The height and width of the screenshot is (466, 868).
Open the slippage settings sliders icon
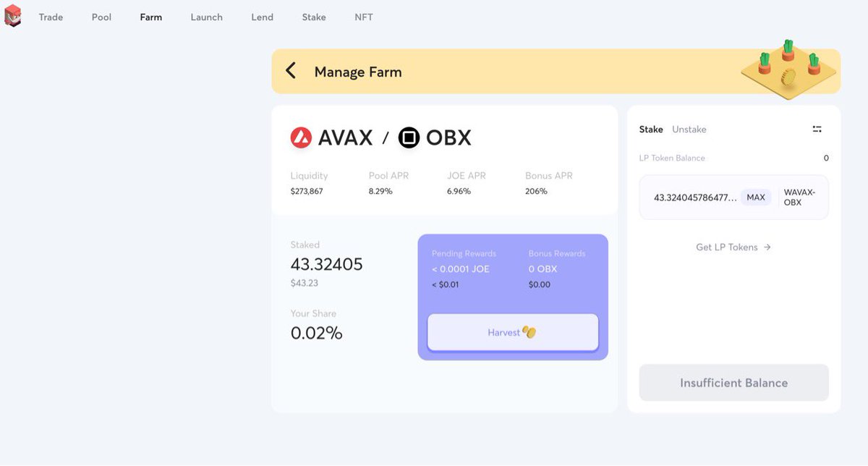[x=817, y=130]
